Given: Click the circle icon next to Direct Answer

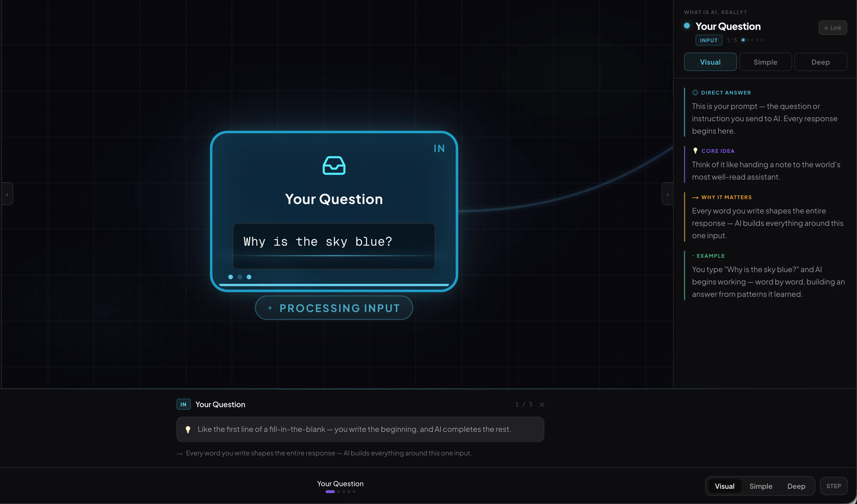Looking at the screenshot, I should coord(695,93).
